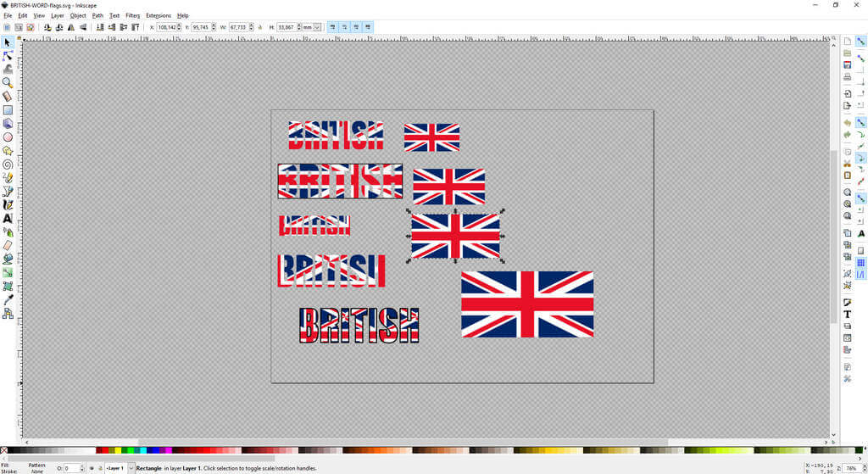Click the Save document icon

(847, 64)
